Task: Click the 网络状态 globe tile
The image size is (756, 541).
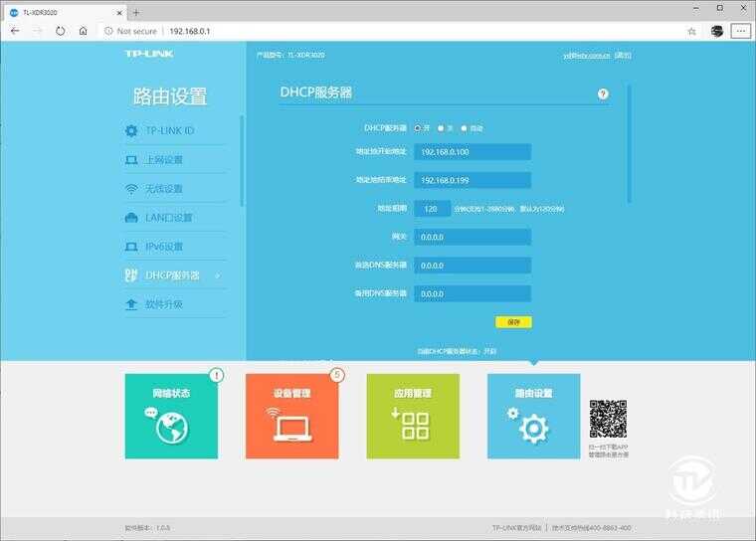Action: click(171, 417)
